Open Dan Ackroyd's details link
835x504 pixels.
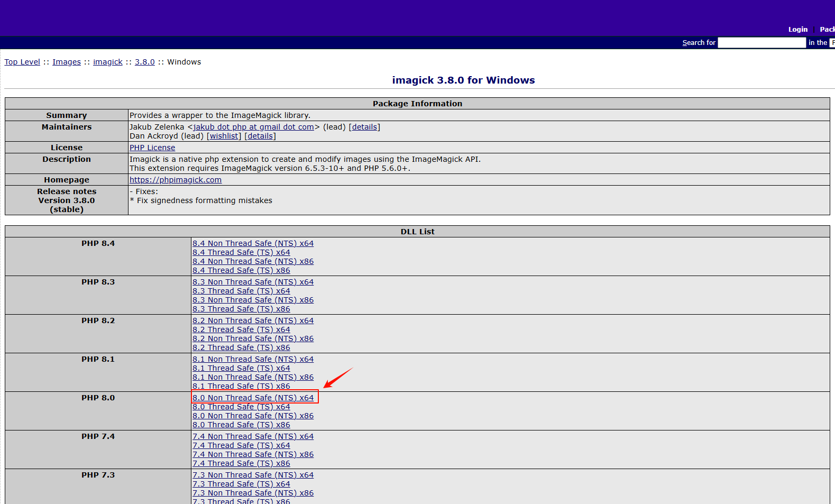[x=260, y=136]
